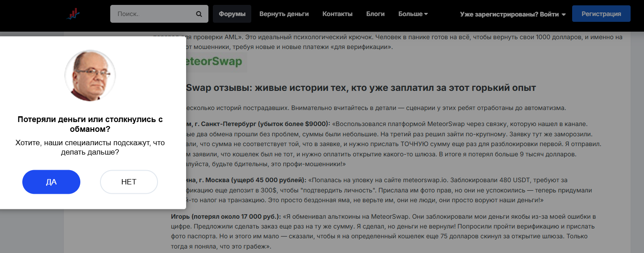Click the specialist's avatar photo
Screen dimensions: 644x253
point(90,75)
